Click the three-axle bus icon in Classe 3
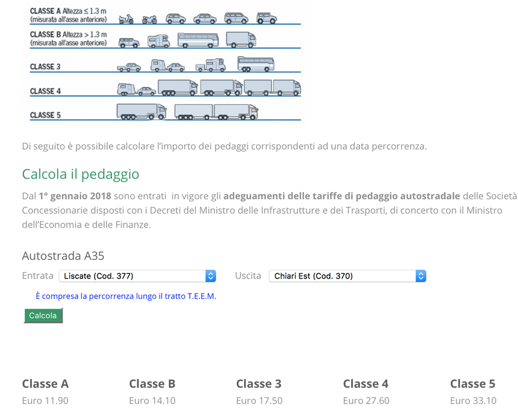The width and height of the screenshot is (518, 420). (256, 64)
